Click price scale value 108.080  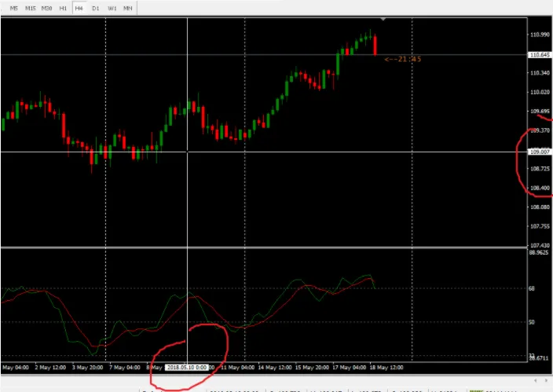(540, 207)
